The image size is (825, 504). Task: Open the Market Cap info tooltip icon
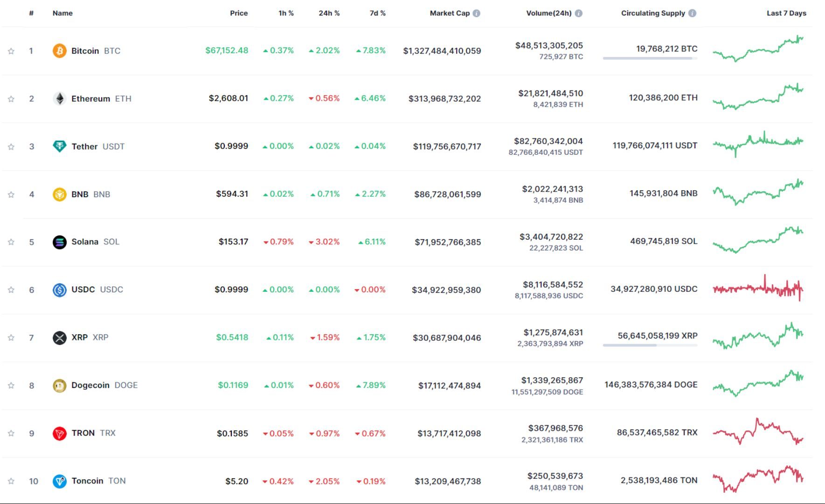[476, 13]
